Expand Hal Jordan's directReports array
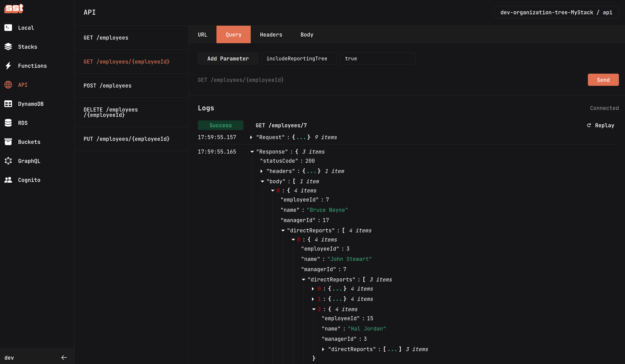The height and width of the screenshot is (364, 625). pyautogui.click(x=323, y=349)
